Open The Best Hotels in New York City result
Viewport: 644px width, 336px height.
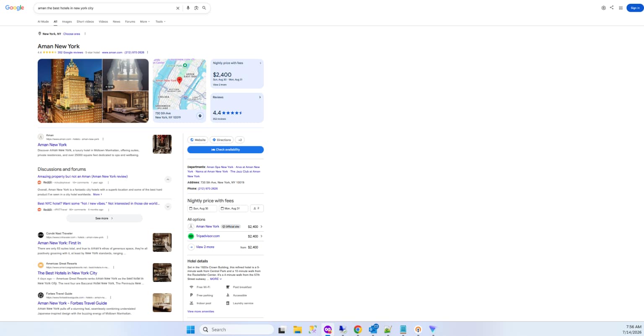[x=68, y=273]
